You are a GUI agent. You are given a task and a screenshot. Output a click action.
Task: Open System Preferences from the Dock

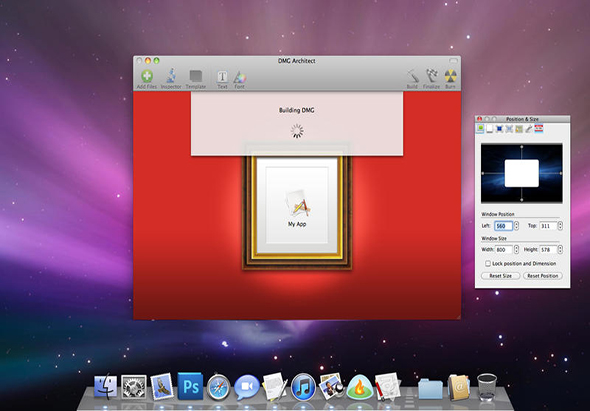click(x=134, y=387)
